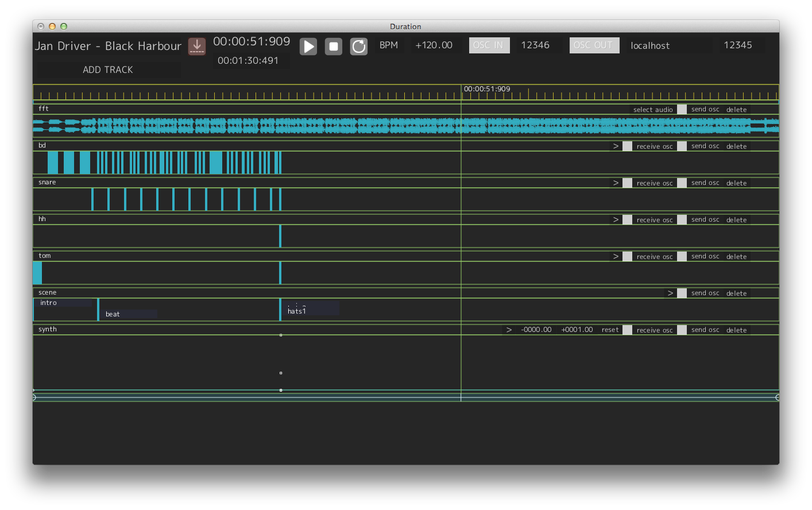
Task: Toggle send osc checkbox on snare track
Action: 682,183
